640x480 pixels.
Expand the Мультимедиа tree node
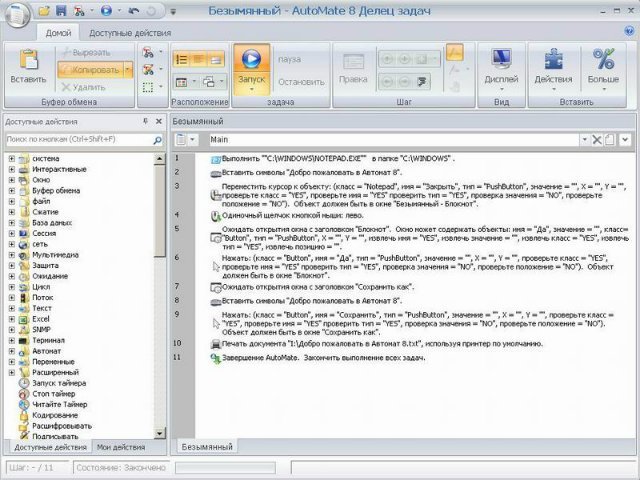coord(12,255)
